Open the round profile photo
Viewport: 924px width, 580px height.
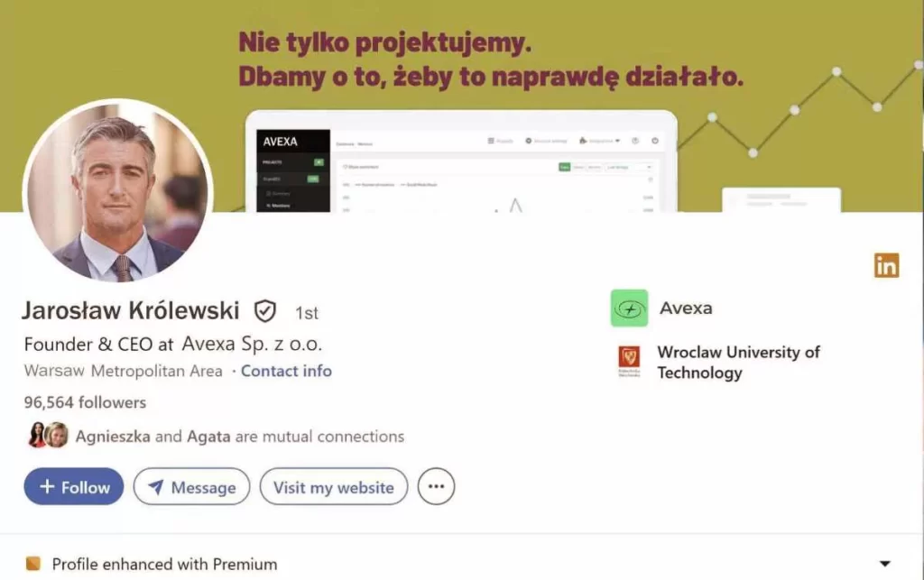[x=118, y=191]
